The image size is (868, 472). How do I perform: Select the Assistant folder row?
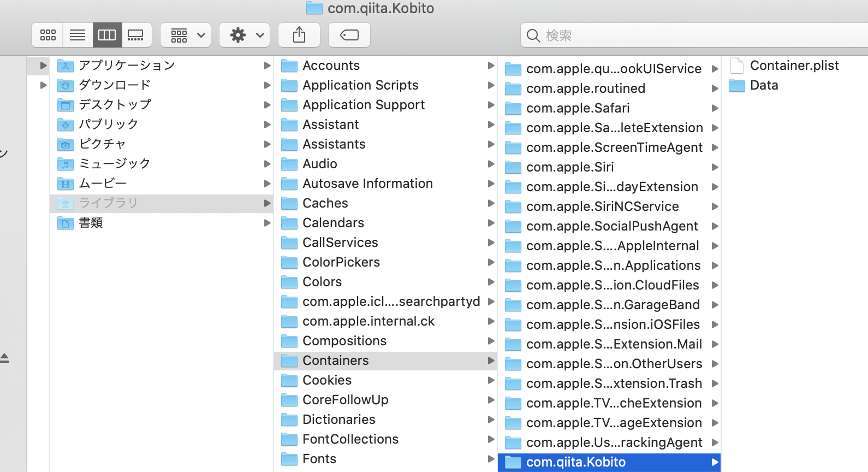click(x=385, y=125)
